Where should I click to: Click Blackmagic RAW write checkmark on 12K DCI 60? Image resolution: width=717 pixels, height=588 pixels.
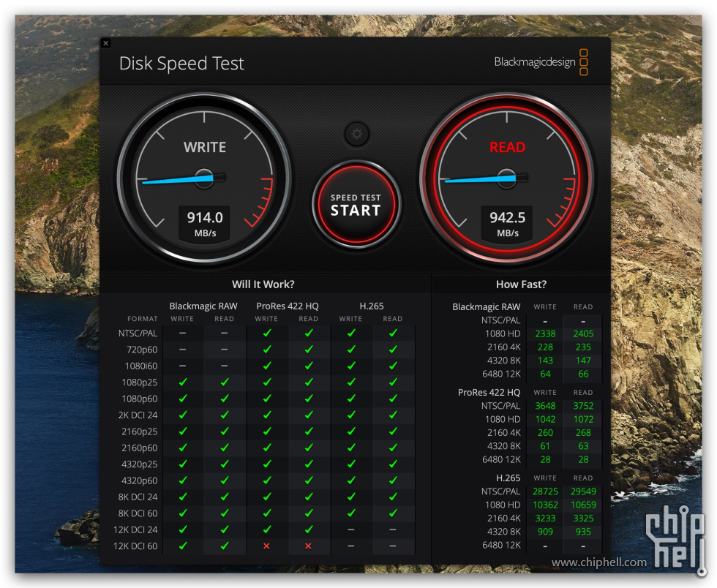tap(183, 546)
